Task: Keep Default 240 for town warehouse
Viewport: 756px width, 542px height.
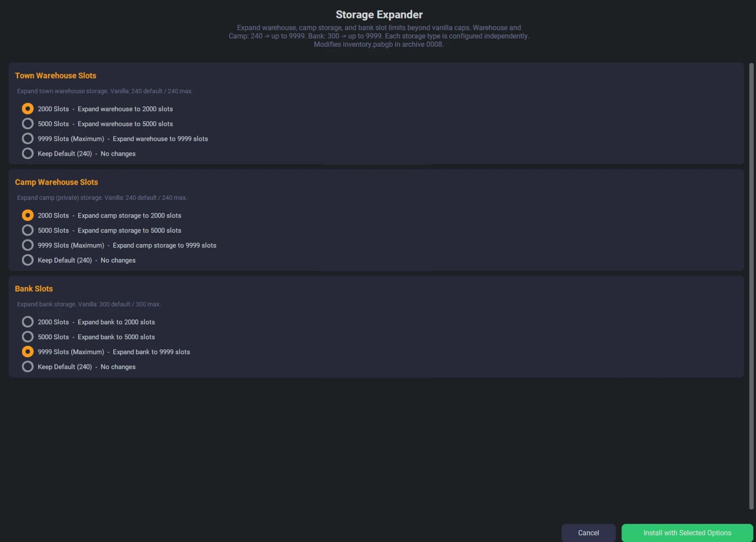Action: coord(28,154)
